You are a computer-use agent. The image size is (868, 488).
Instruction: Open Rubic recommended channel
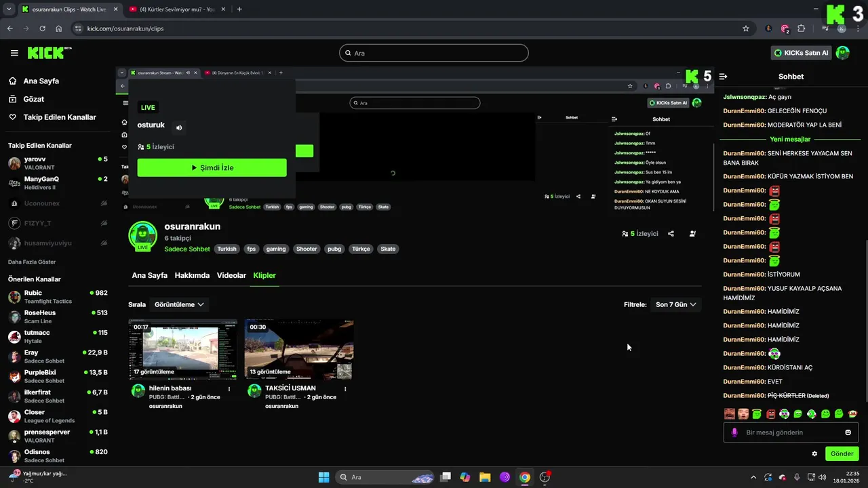pos(58,297)
